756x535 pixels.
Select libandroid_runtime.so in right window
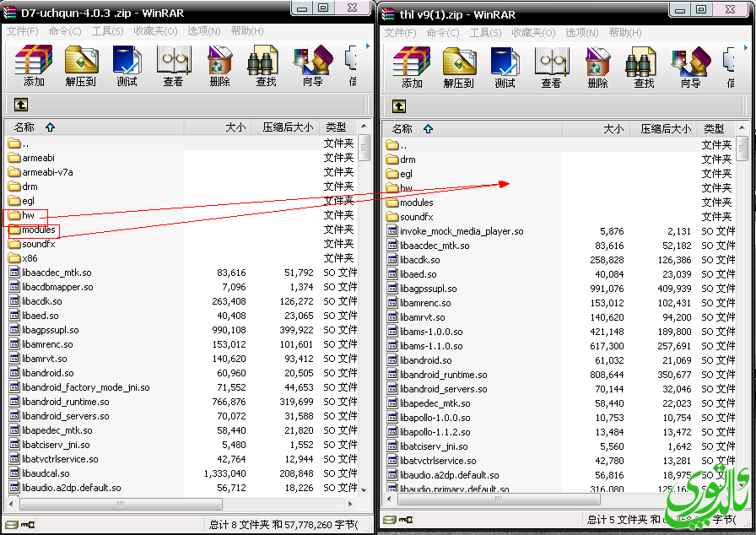click(443, 375)
